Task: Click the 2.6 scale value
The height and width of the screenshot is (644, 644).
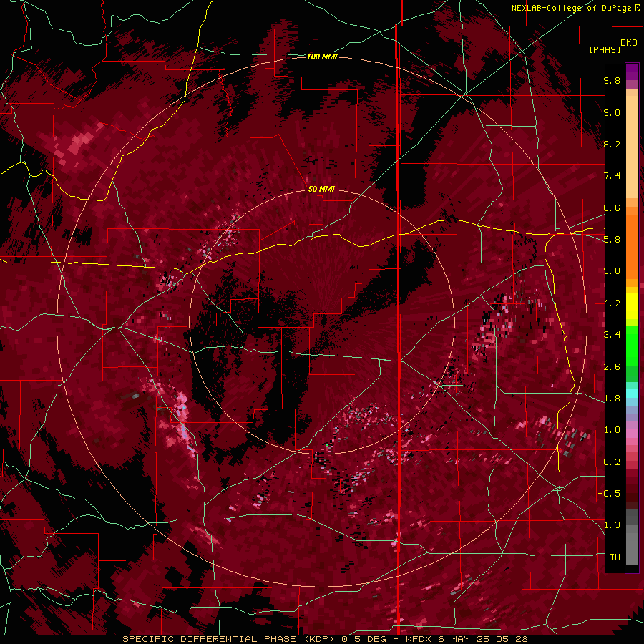Action: [612, 367]
